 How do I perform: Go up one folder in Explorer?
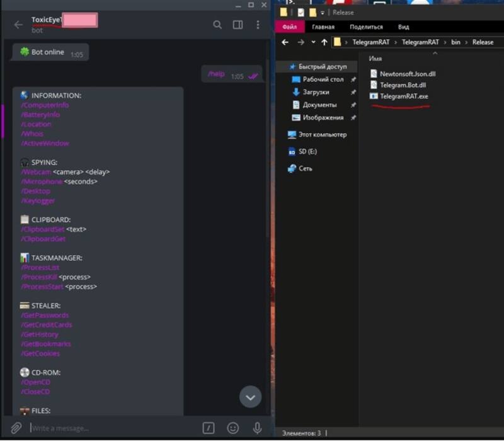324,42
